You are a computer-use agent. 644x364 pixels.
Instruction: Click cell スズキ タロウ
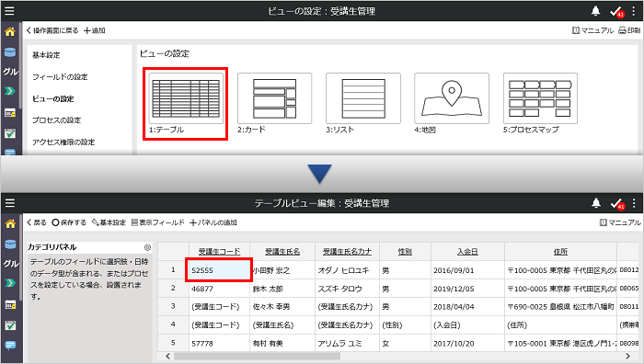pos(347,289)
